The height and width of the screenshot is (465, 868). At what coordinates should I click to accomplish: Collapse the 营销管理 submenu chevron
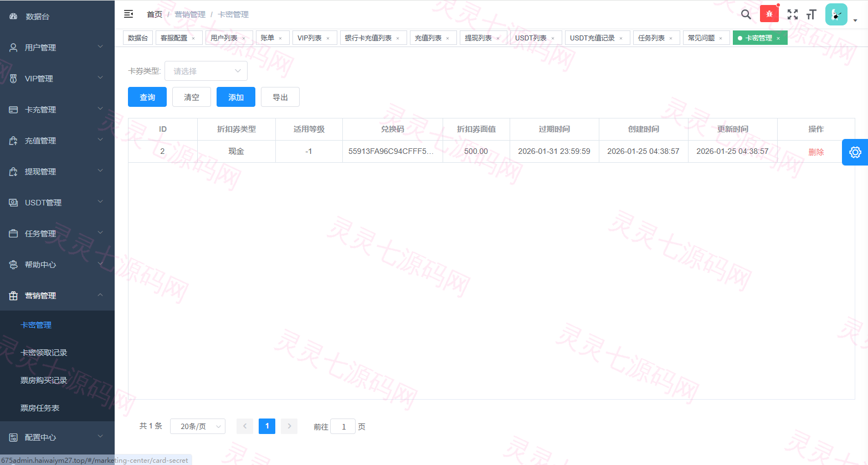100,295
